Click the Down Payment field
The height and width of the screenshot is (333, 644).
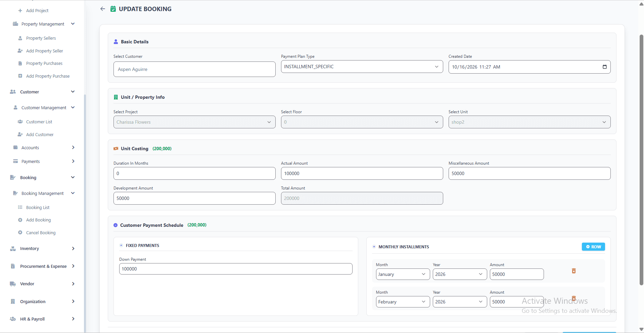pyautogui.click(x=236, y=269)
